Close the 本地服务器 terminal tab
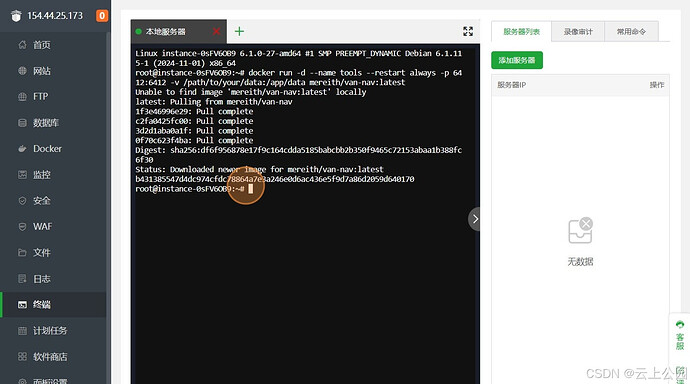This screenshot has height=384, width=690. (x=216, y=31)
